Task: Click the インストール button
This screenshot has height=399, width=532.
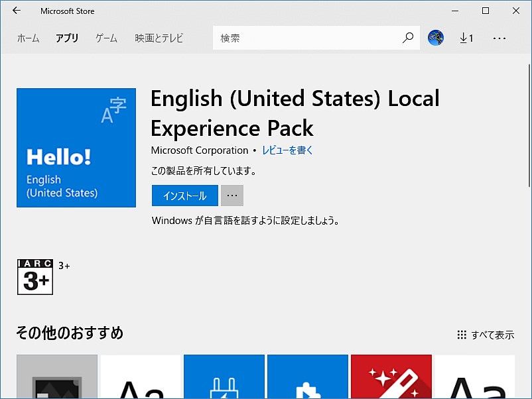Action: point(185,196)
